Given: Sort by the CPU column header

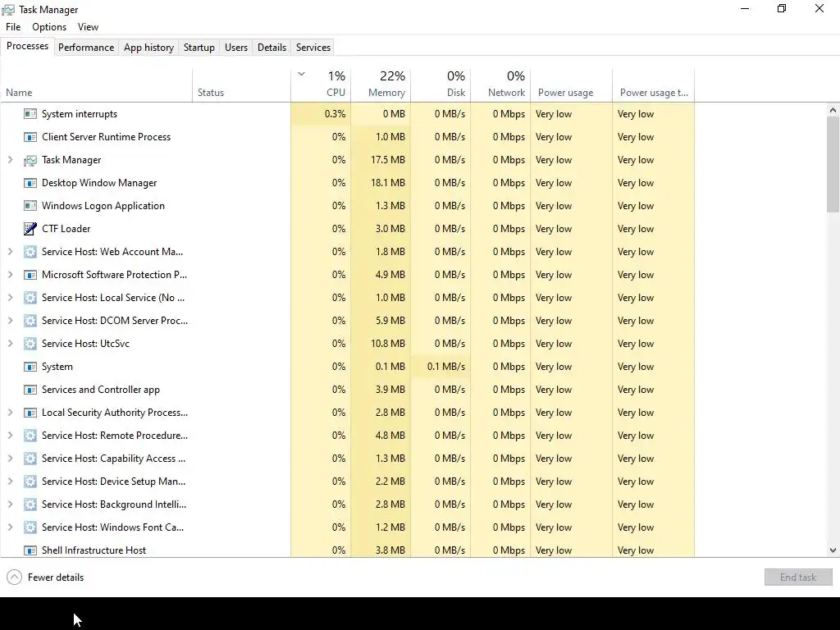Looking at the screenshot, I should click(x=321, y=85).
